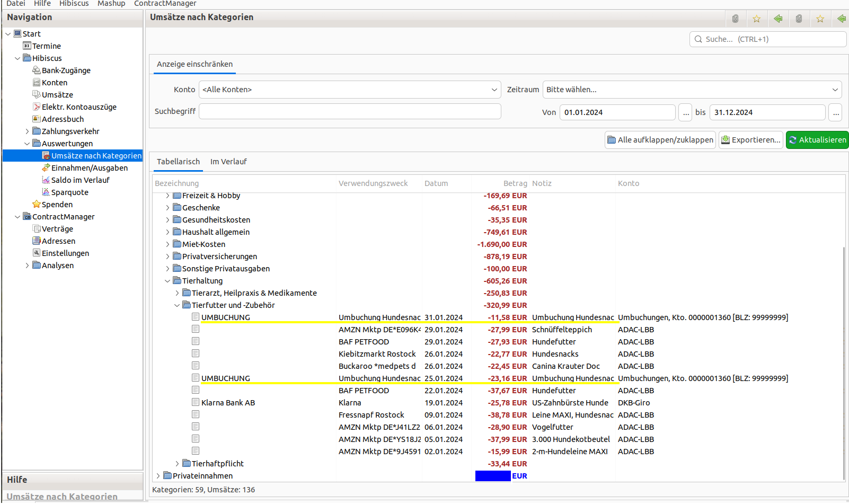Screen dimensions: 849x504
Task: Click the Saldo im Verlauf graph icon
Action: pyautogui.click(x=46, y=180)
